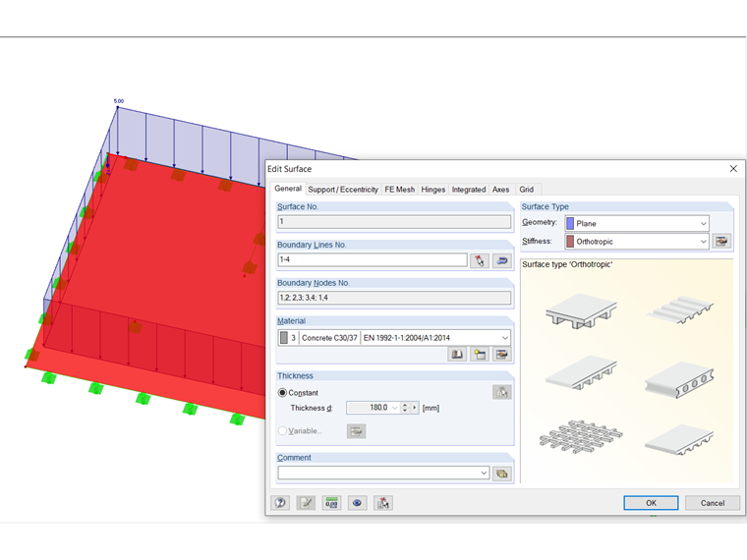Screen dimensions: 747x560
Task: Switch to the Axes tab
Action: [500, 190]
